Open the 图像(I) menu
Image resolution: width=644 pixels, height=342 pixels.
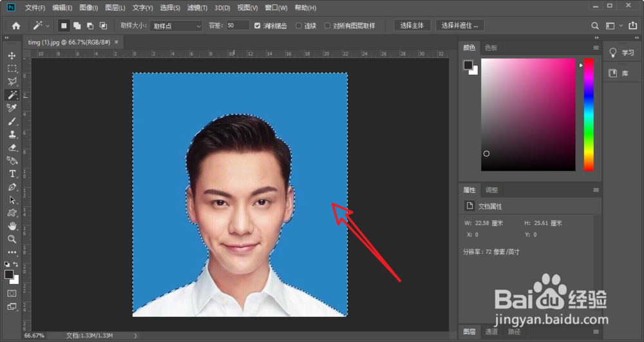pyautogui.click(x=89, y=8)
